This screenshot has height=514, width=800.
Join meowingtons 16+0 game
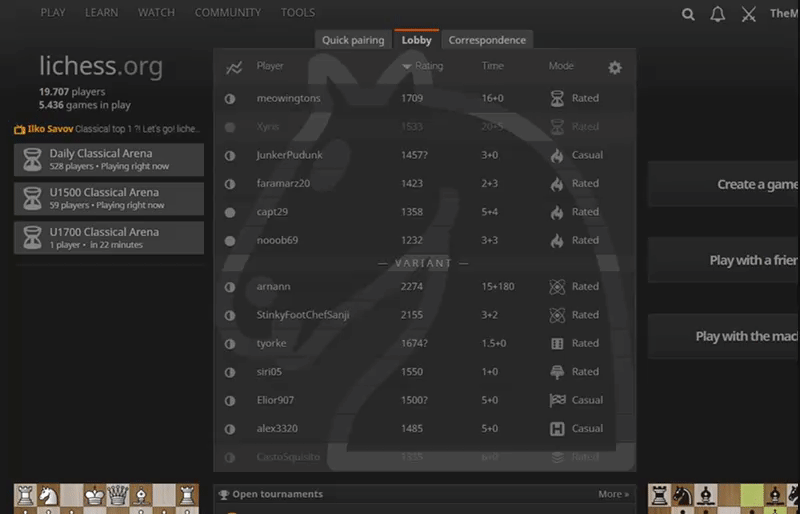[424, 99]
